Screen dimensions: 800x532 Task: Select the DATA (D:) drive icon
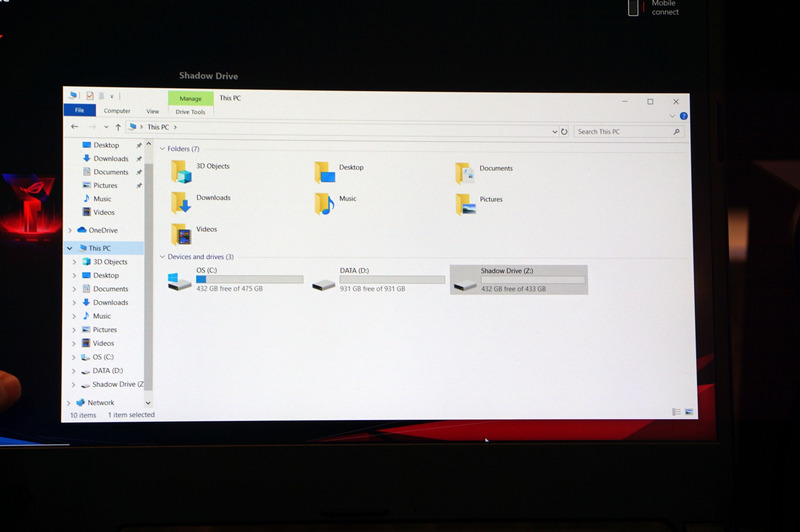[x=323, y=284]
